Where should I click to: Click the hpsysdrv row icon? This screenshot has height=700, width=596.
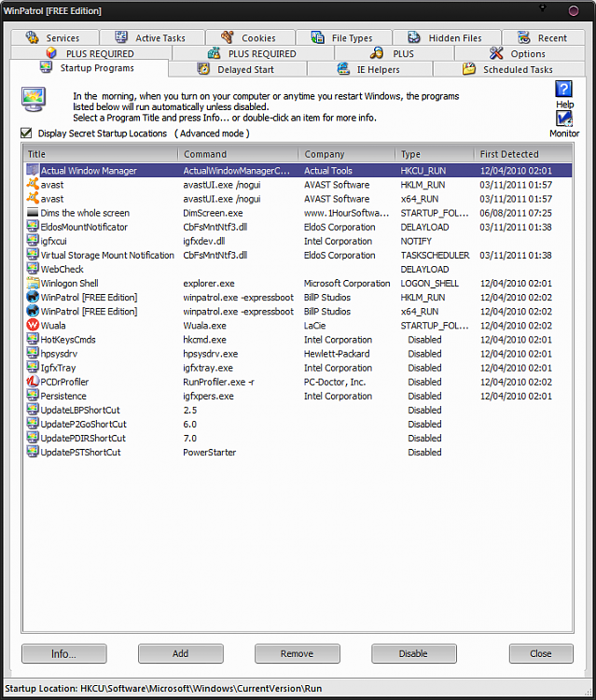[33, 353]
